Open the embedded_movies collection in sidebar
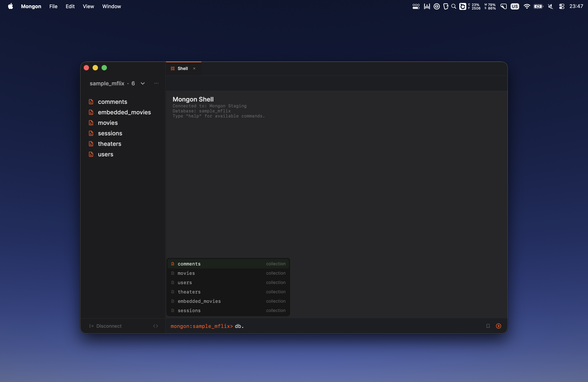Screen dimensions: 588x382 (124, 112)
